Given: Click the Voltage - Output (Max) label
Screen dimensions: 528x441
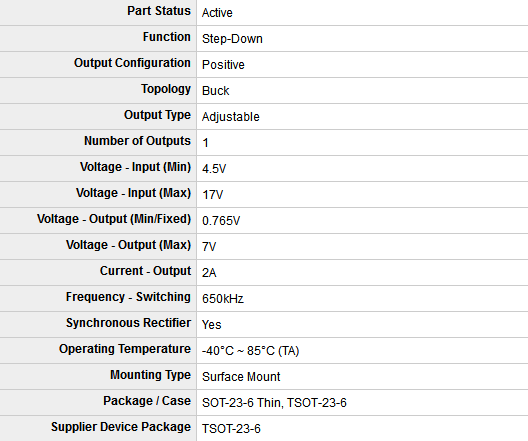Looking at the screenshot, I should [x=128, y=245].
